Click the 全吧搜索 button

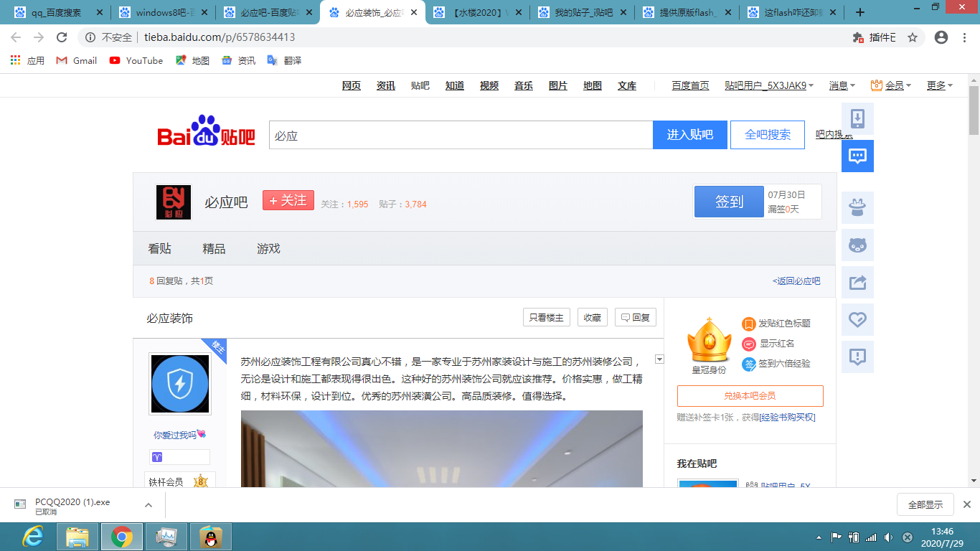tap(768, 135)
